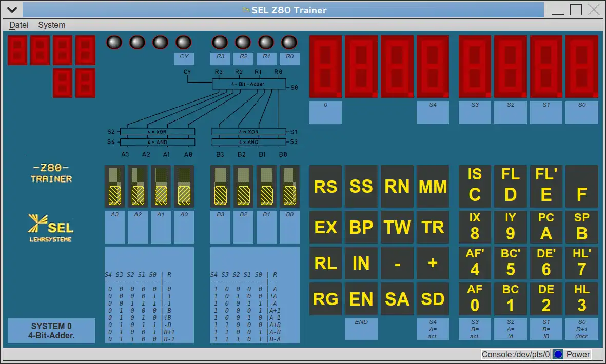Screen dimensions: 606x364
Task: Click the RG register key
Action: tap(325, 299)
